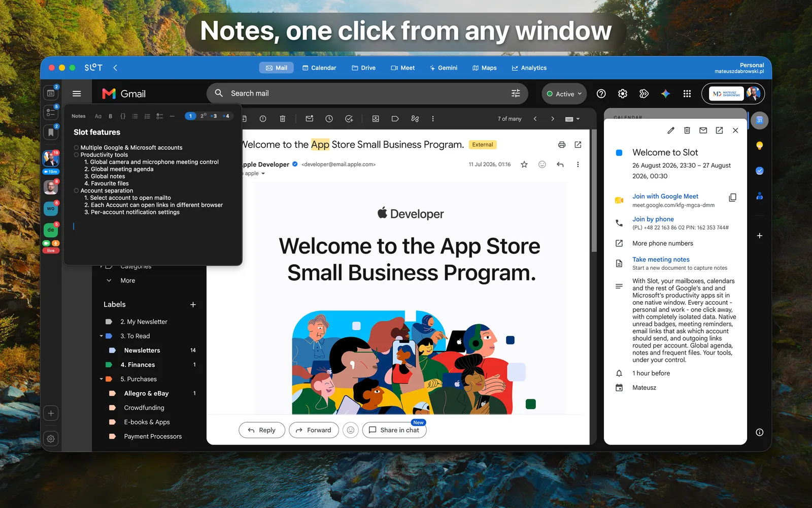Add a new account with the sidebar plus button
This screenshot has width=812, height=508.
point(51,413)
